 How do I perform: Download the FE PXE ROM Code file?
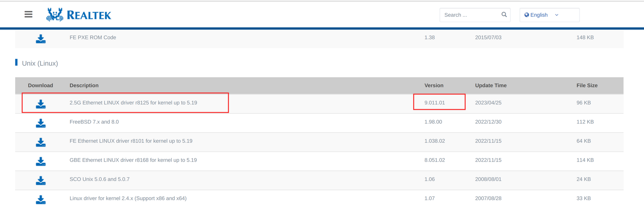pos(41,39)
